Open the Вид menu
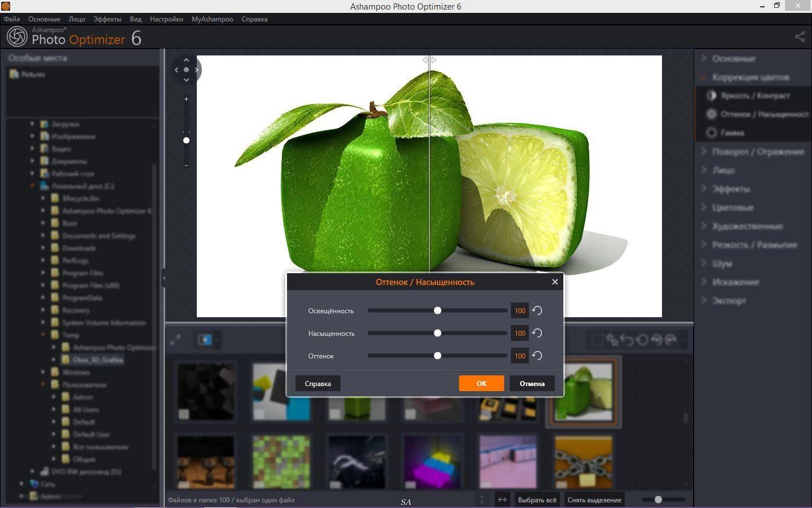The height and width of the screenshot is (508, 812). point(136,19)
